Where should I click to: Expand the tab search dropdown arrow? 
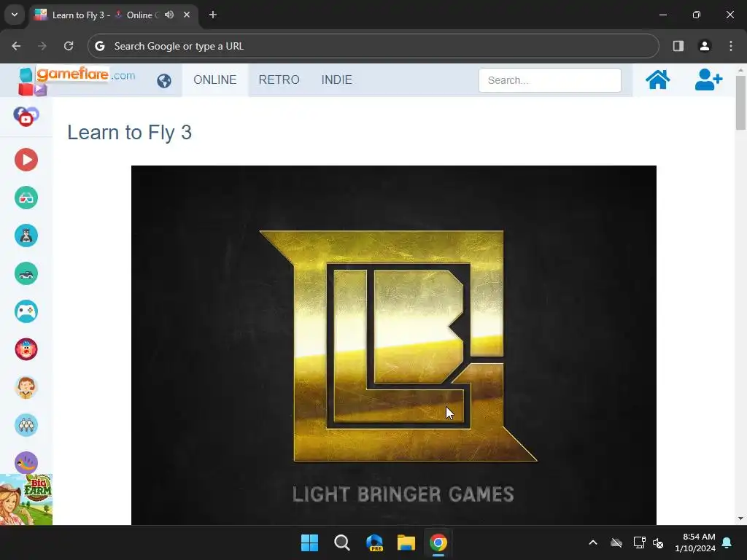tap(15, 15)
